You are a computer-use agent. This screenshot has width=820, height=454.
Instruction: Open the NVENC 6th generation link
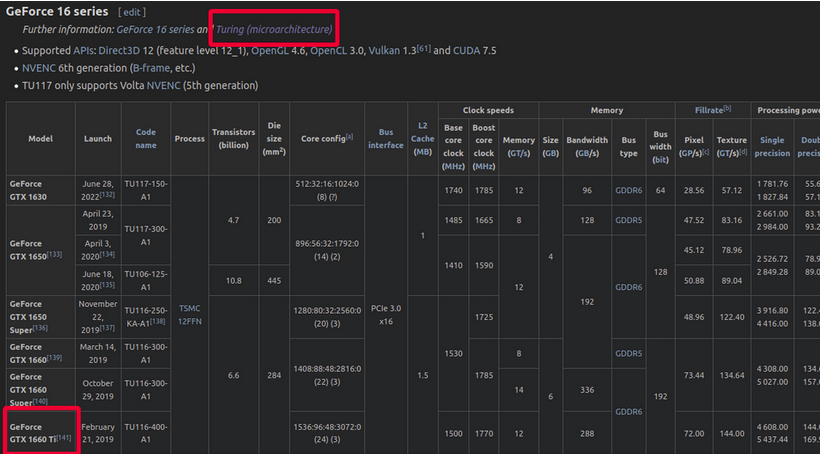pyautogui.click(x=39, y=68)
